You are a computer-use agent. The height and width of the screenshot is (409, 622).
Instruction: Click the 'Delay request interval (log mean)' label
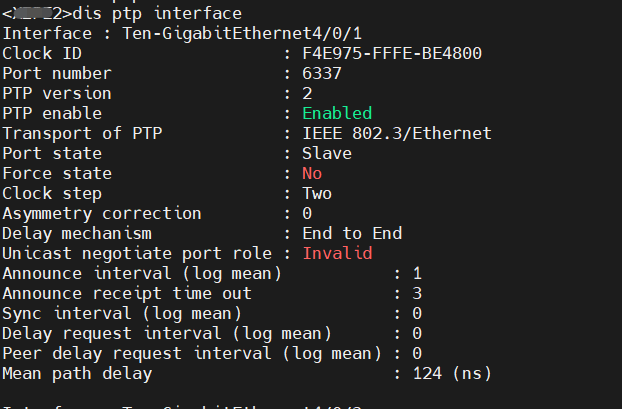pos(167,333)
